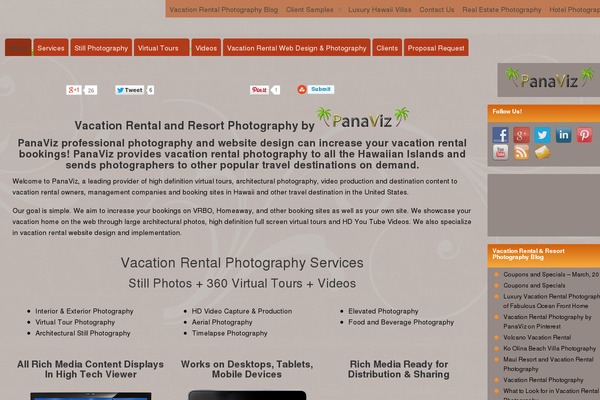Image resolution: width=600 pixels, height=400 pixels.
Task: Open 'Luxury Vacation Rental Photography' blog post
Action: pos(551,301)
